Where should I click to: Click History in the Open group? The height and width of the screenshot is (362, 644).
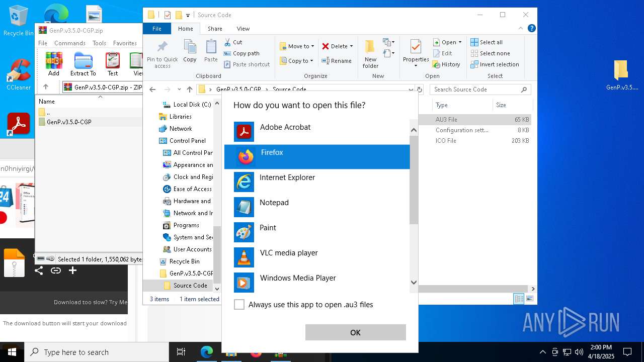click(446, 64)
